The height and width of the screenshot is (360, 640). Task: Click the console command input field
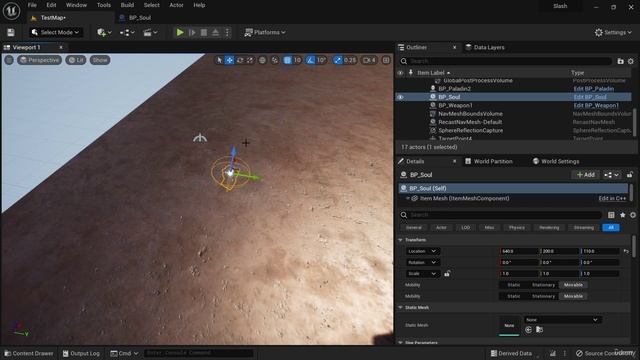199,353
